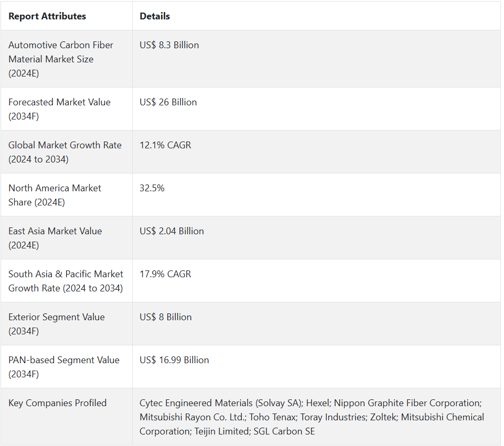Select the 'Key Companies Profiled' cell
504x446 pixels.
click(58, 403)
